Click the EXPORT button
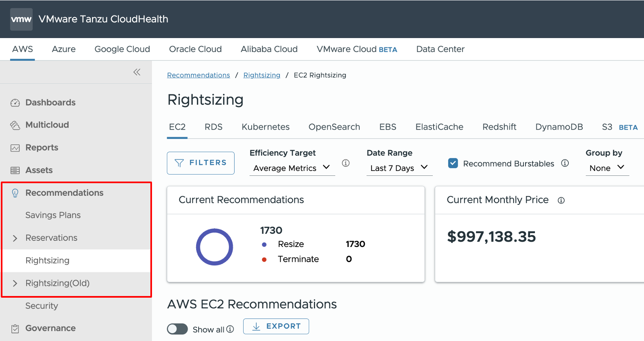The width and height of the screenshot is (644, 341). [x=276, y=326]
